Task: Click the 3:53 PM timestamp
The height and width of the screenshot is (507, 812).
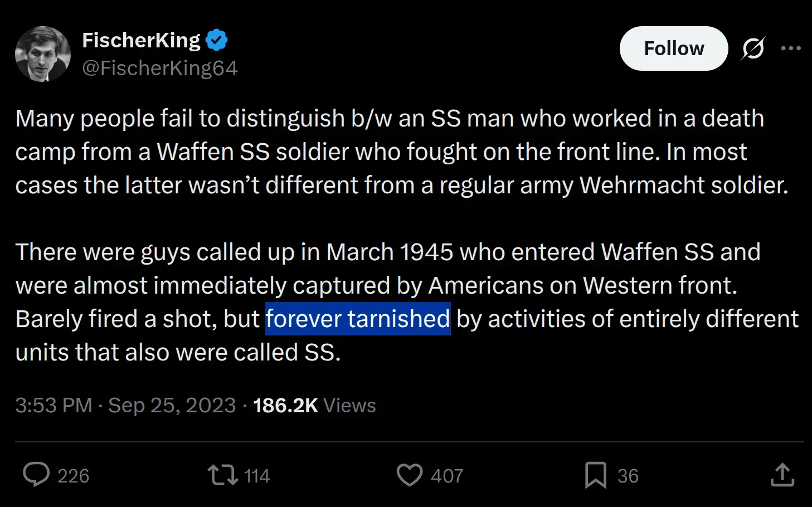Action: [x=54, y=406]
